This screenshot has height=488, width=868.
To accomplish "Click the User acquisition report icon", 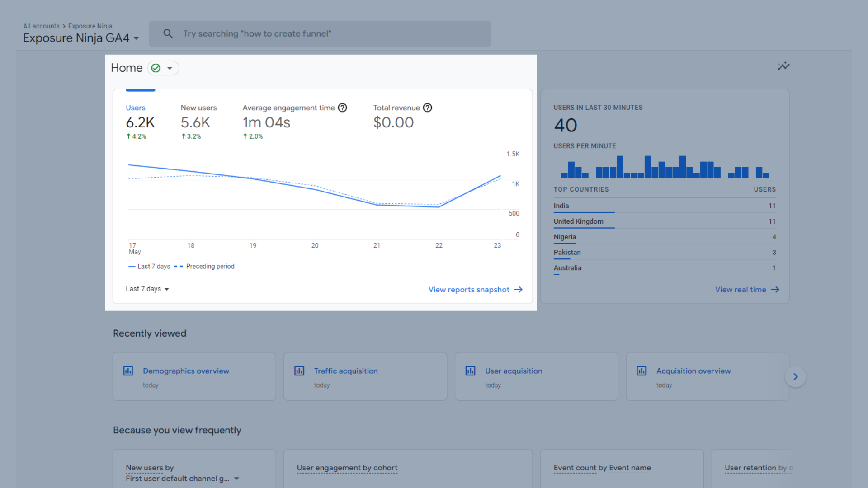I will coord(470,371).
